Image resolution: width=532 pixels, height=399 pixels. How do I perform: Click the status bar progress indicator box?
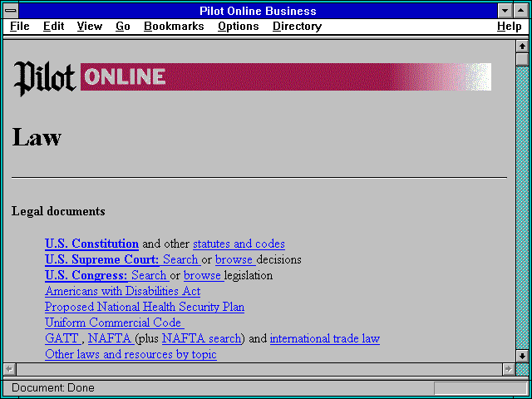click(x=480, y=388)
